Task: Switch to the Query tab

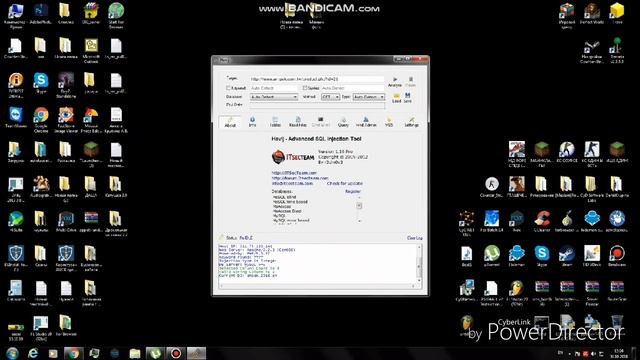Action: pos(343,122)
